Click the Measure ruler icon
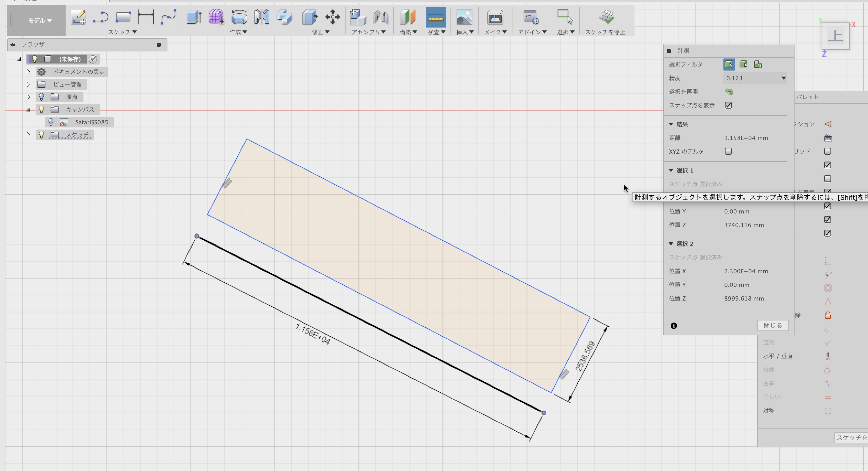The height and width of the screenshot is (471, 868). tap(436, 17)
